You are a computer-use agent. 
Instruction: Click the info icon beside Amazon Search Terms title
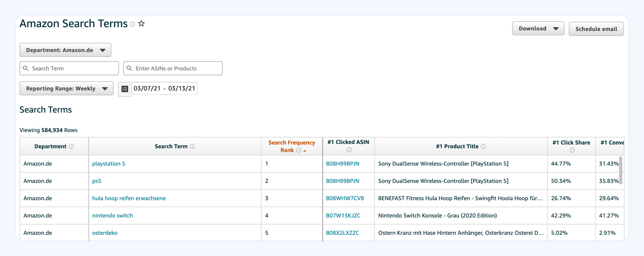click(132, 24)
